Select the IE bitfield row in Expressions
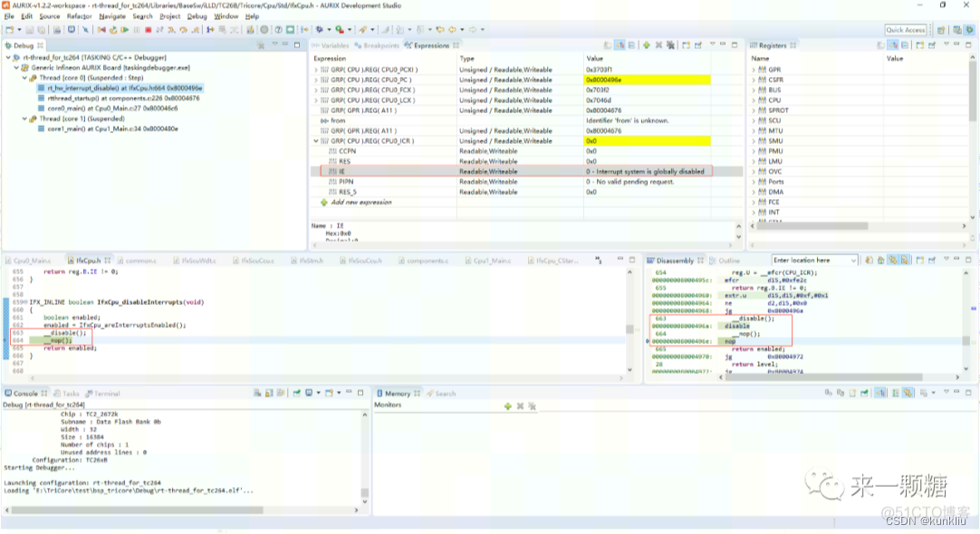The width and height of the screenshot is (980, 534). [526, 171]
